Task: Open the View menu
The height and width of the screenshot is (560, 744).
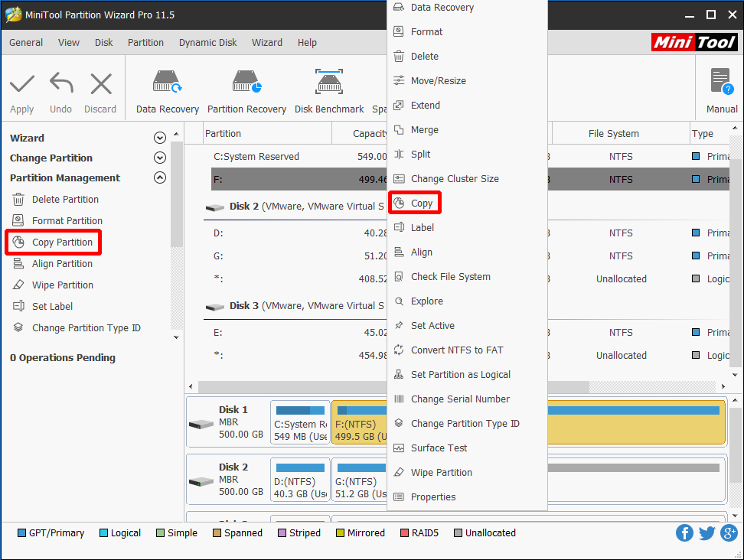Action: pyautogui.click(x=69, y=43)
